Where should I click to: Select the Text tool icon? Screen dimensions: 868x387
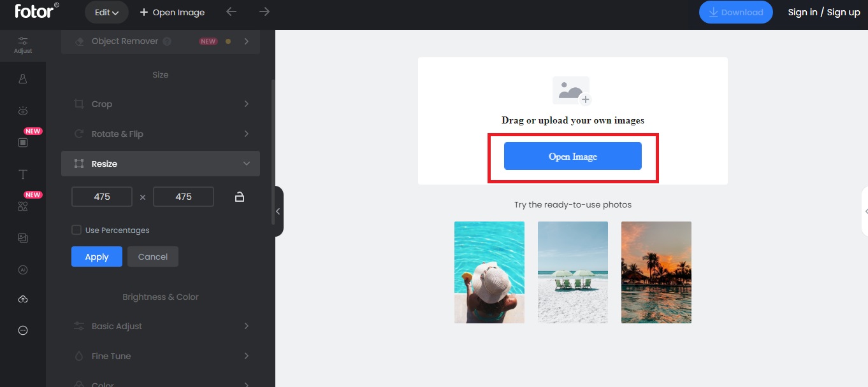(x=23, y=174)
